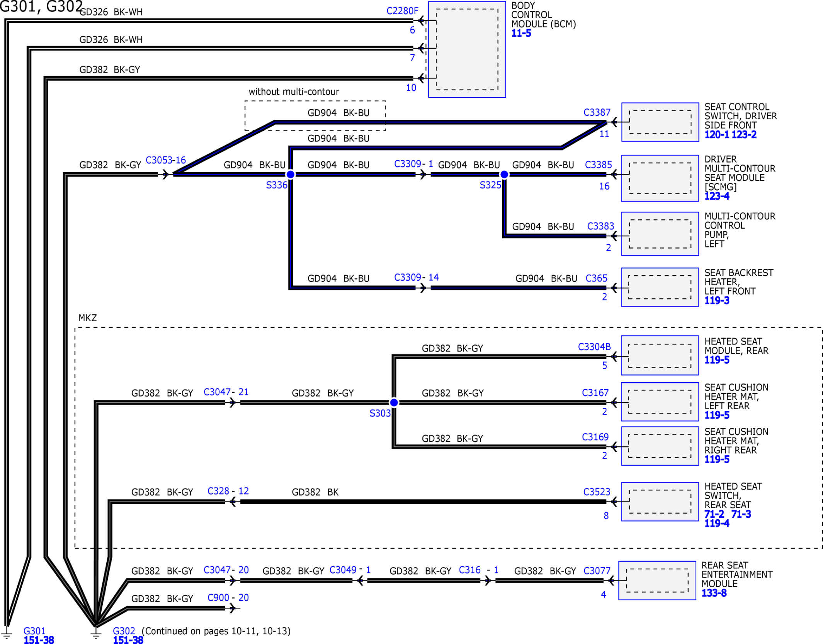Open the G301 151-38 ground reference link

coord(39,639)
